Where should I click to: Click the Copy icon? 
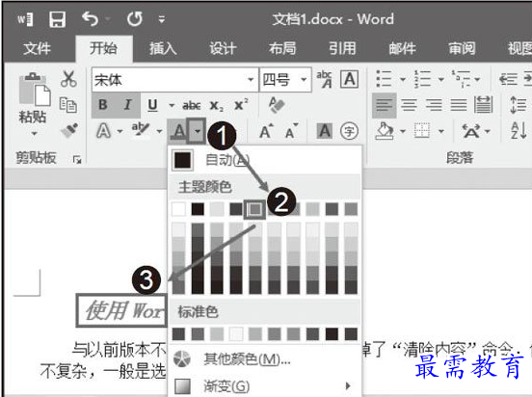(67, 104)
